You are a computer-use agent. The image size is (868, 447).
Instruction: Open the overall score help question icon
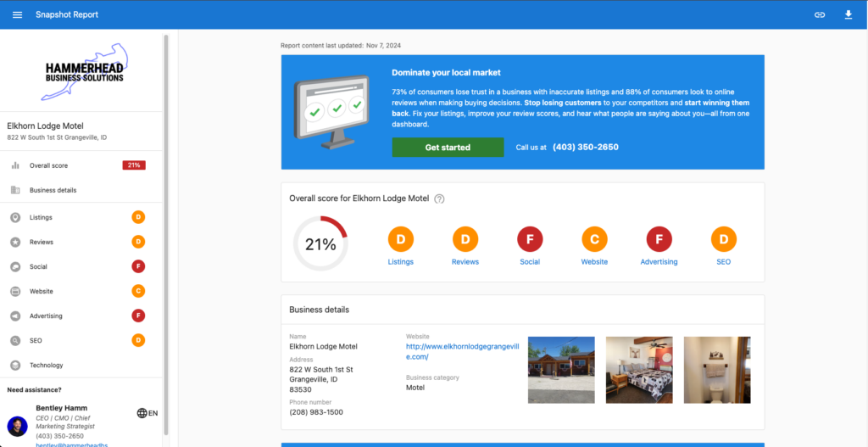click(439, 198)
